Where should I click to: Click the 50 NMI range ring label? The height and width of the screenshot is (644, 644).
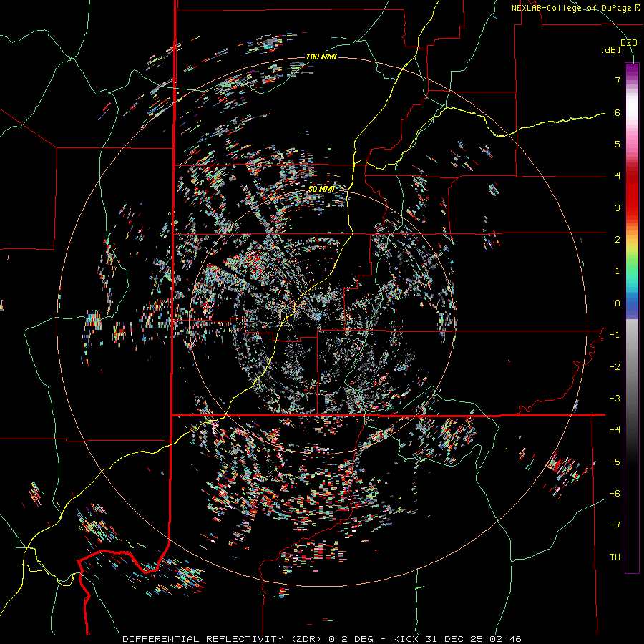[x=321, y=190]
